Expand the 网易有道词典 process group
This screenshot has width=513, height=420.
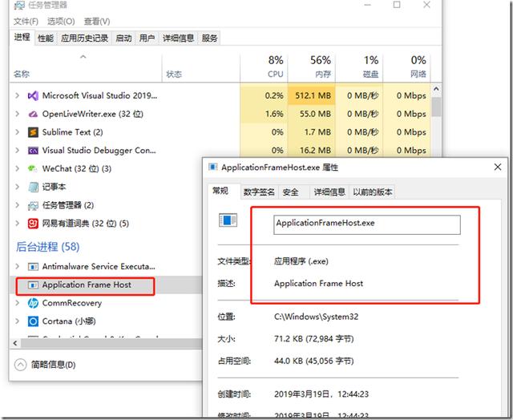click(18, 224)
